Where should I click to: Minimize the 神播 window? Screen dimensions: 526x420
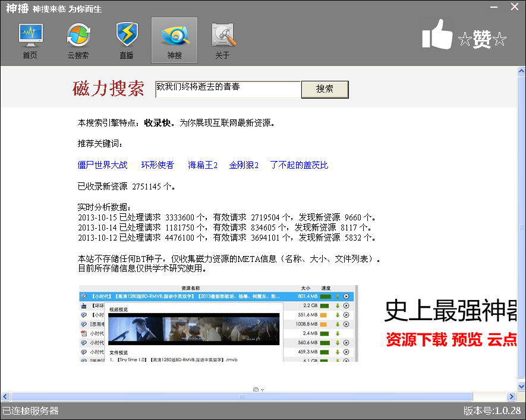tap(494, 7)
